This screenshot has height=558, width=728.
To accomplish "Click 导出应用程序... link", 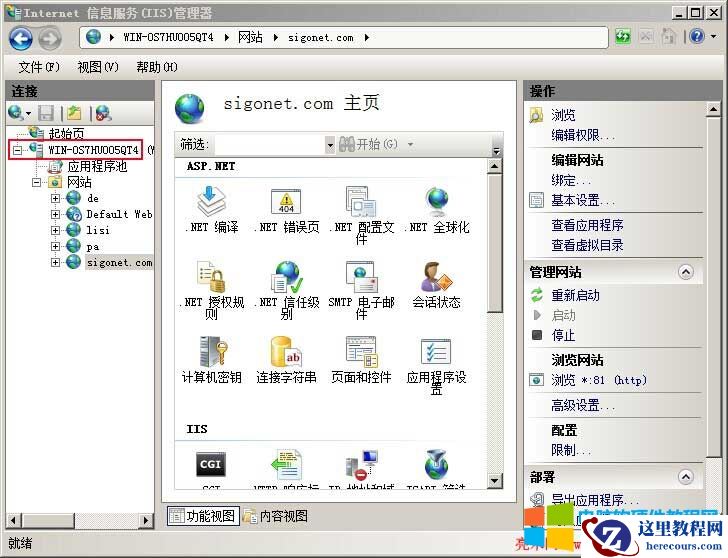I will pos(595,500).
